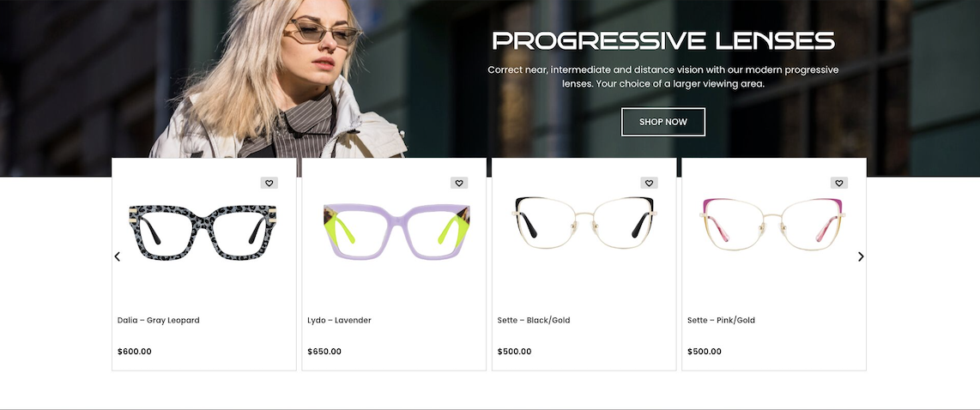Click the Progressive Lenses banner heading
This screenshot has height=410, width=980.
pos(663,41)
